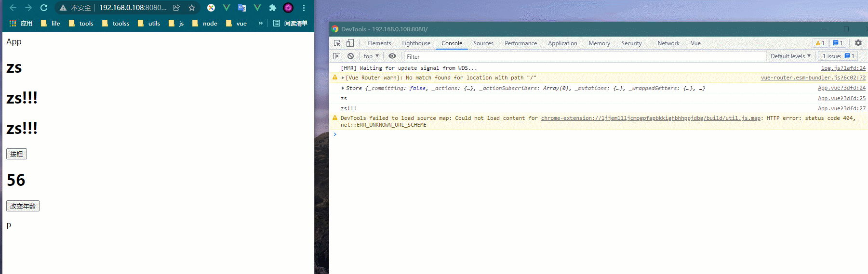The height and width of the screenshot is (274, 868).
Task: Switch to the Network tab
Action: point(668,43)
